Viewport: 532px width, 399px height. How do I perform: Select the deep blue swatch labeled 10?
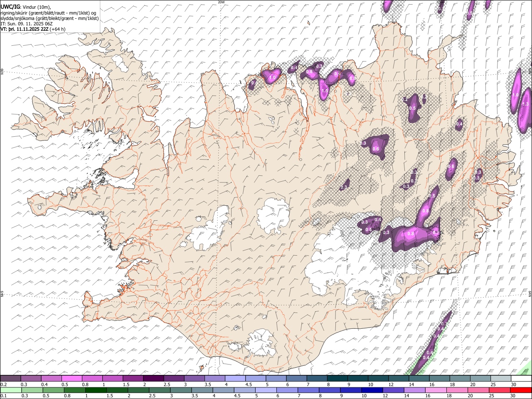coord(372,390)
